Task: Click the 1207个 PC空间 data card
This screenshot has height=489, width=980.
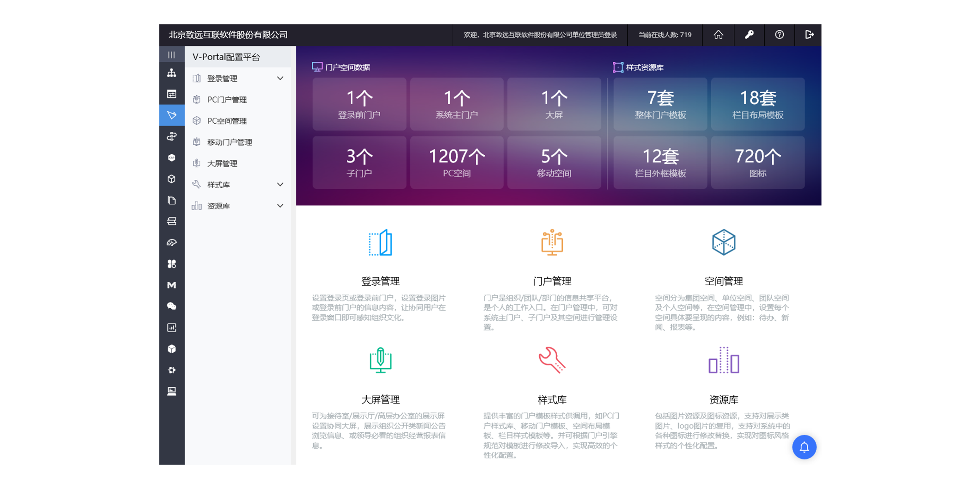Action: click(456, 163)
